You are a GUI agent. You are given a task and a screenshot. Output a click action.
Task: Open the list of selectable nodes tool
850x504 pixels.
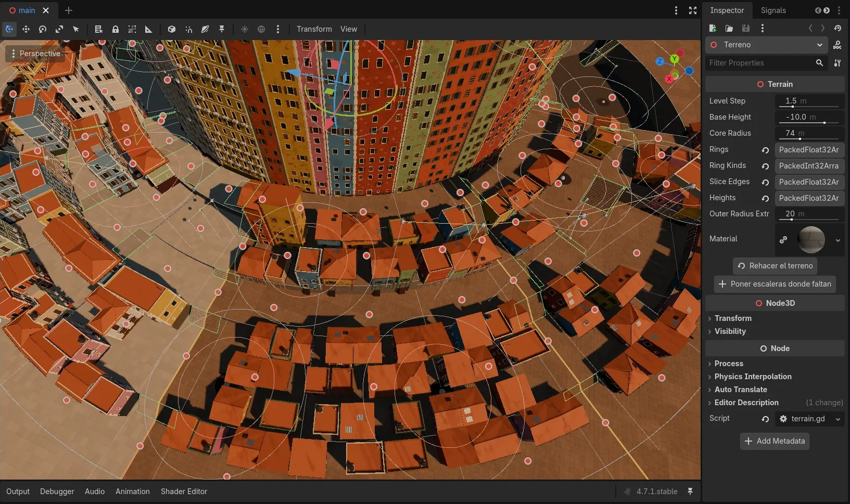[x=98, y=29]
